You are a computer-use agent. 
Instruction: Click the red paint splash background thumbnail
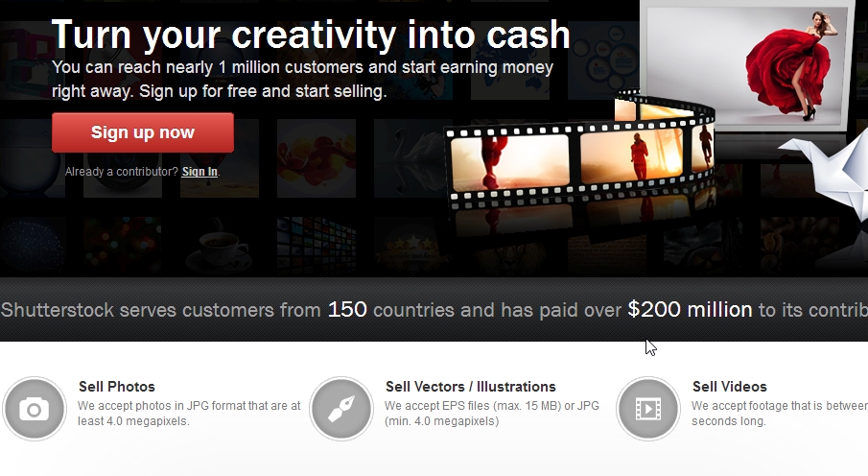point(317,158)
